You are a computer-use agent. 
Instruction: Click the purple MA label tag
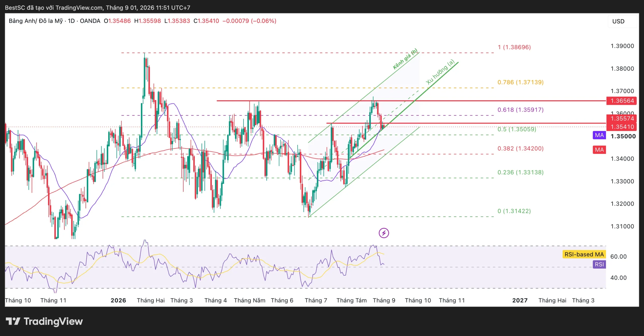599,135
